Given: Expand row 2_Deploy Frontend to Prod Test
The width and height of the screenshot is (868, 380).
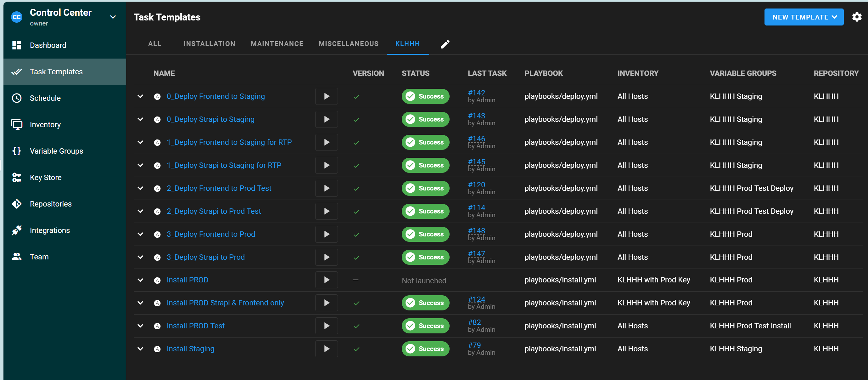Looking at the screenshot, I should pyautogui.click(x=141, y=188).
